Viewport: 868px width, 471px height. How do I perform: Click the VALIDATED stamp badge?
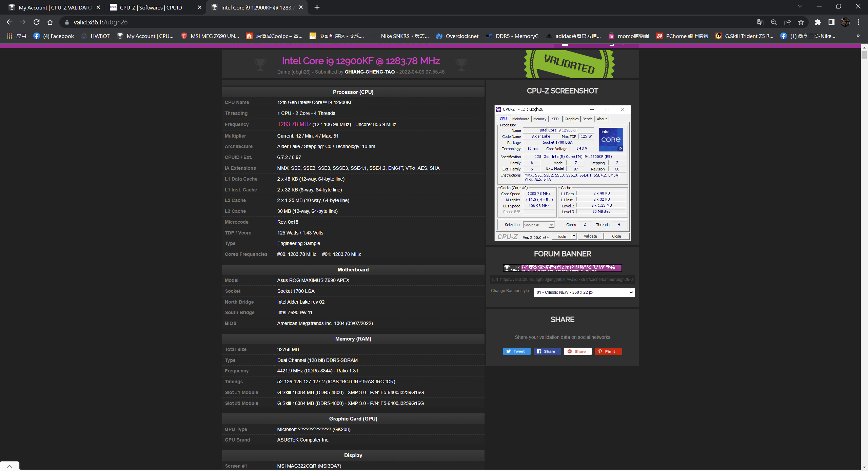pos(569,64)
